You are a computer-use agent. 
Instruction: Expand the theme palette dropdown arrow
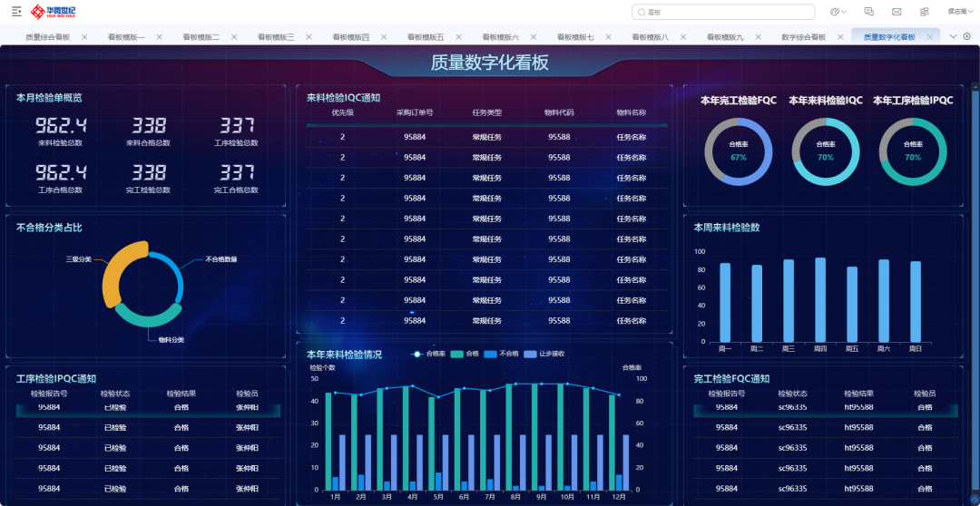pyautogui.click(x=844, y=12)
